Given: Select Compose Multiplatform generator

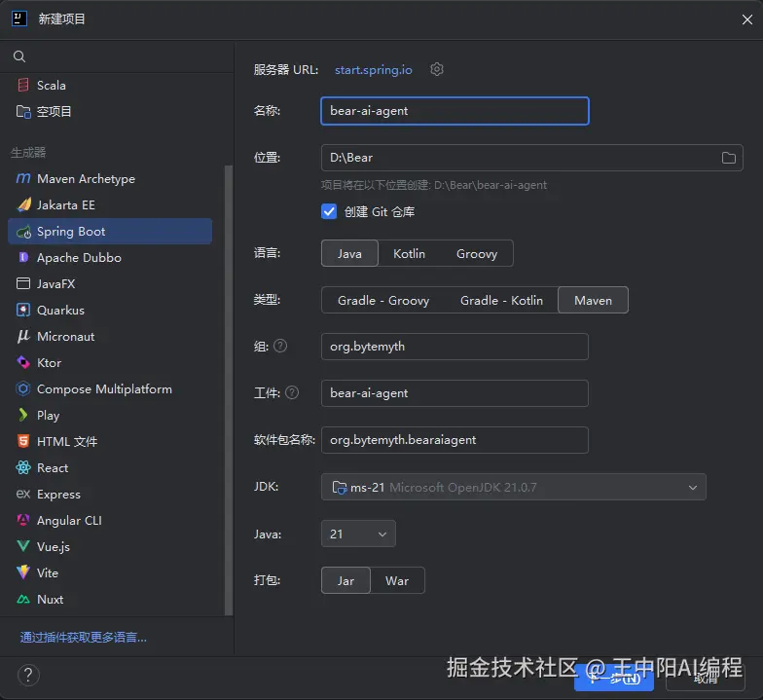Looking at the screenshot, I should pyautogui.click(x=110, y=389).
